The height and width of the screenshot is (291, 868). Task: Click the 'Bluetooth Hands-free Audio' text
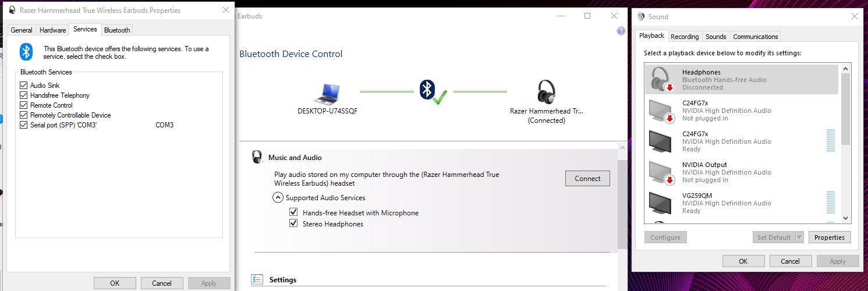(724, 80)
